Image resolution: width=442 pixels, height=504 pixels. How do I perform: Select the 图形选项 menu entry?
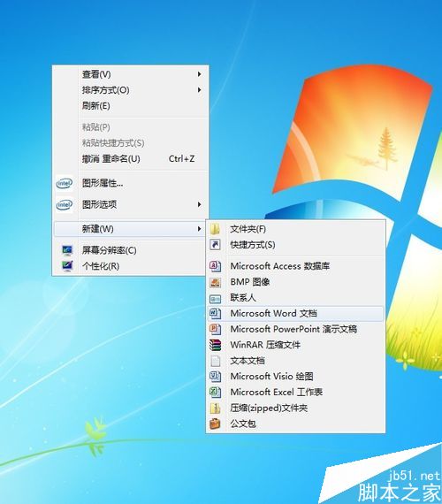[130, 204]
